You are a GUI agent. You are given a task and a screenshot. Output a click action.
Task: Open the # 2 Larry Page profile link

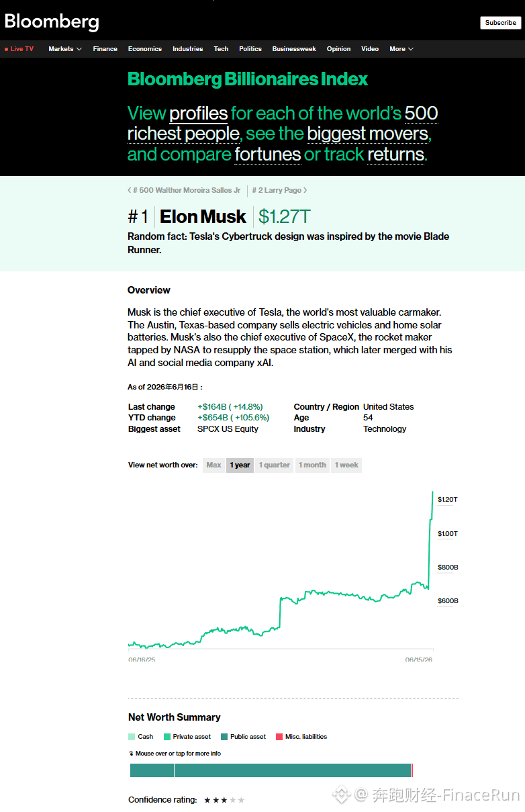(277, 190)
